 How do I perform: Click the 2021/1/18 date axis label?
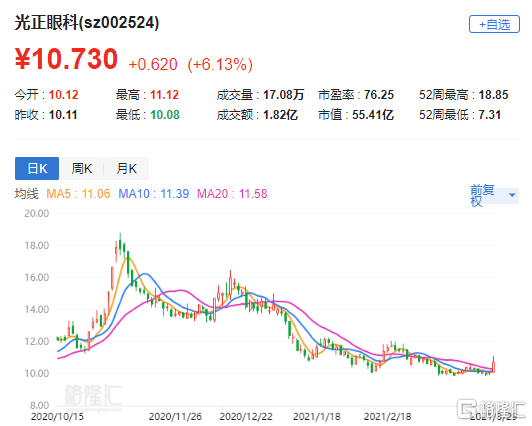317,417
